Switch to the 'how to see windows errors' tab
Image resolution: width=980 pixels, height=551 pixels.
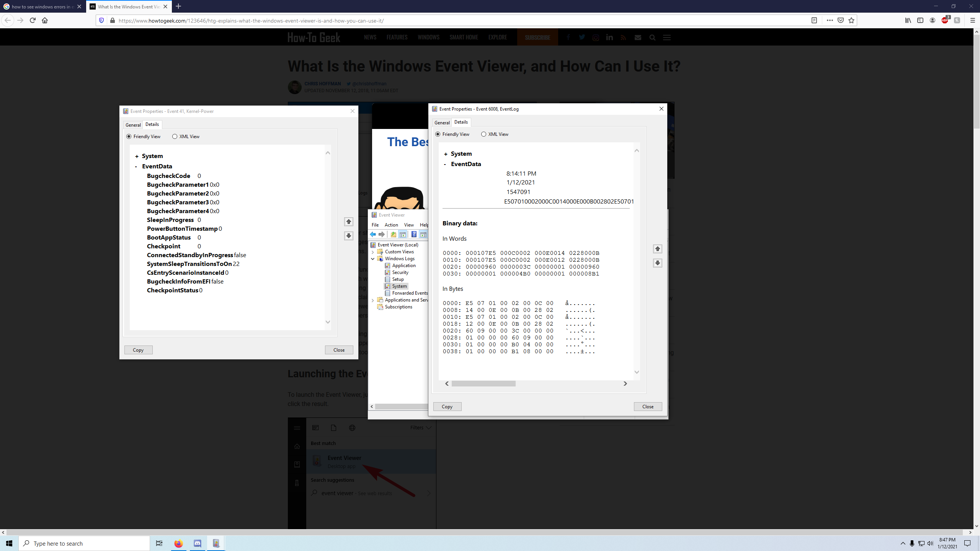pos(42,7)
